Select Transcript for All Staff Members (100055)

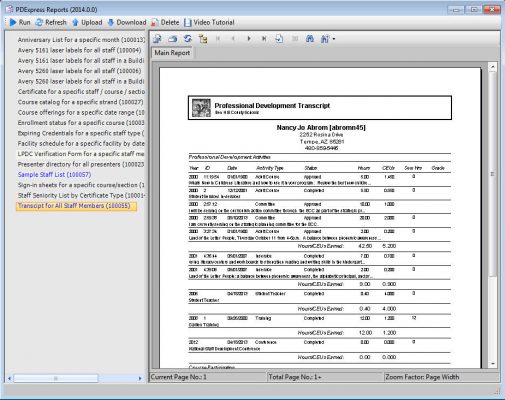click(76, 206)
